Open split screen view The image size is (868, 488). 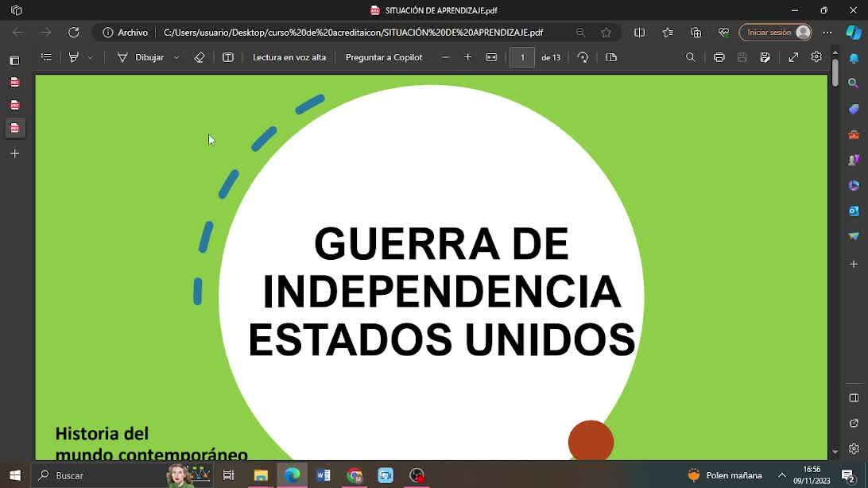click(639, 32)
